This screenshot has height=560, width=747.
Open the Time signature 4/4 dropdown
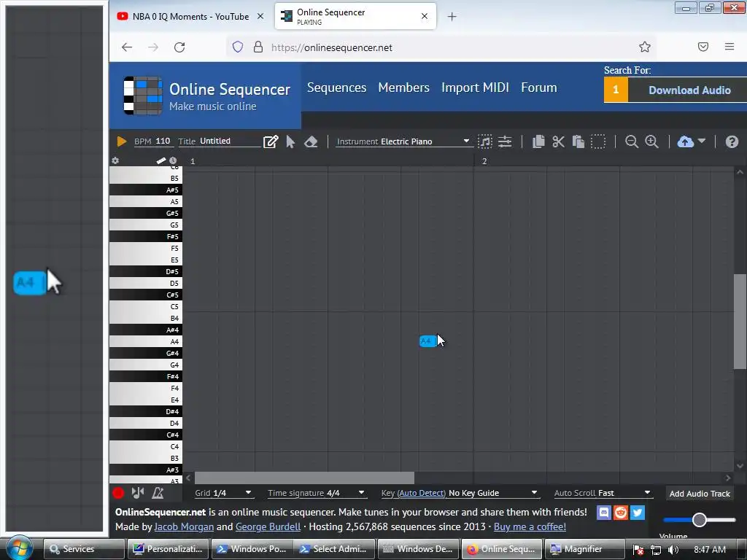click(317, 493)
